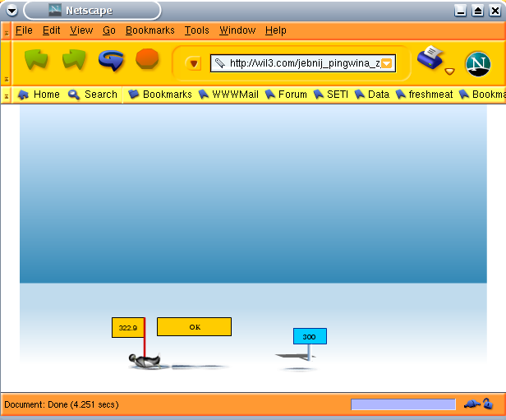Click the 'Document: Done' status text

coord(62,404)
